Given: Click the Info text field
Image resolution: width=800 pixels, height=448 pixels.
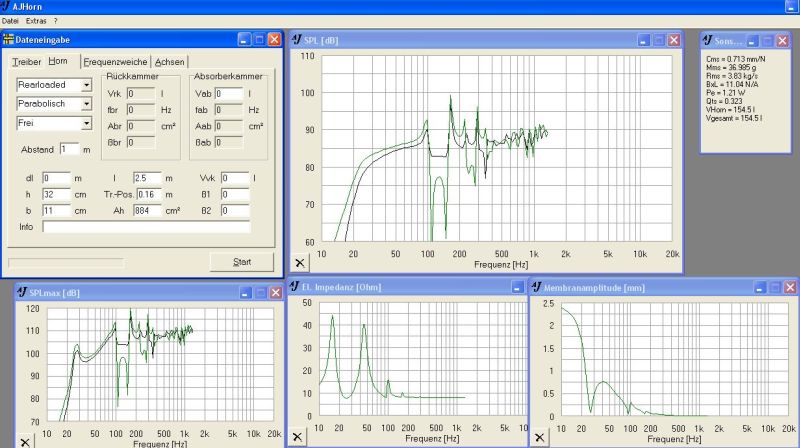Looking at the screenshot, I should click(146, 227).
